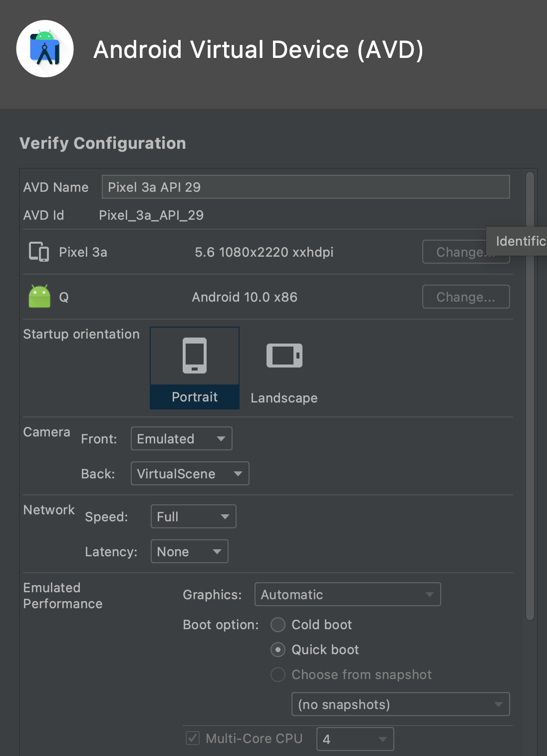Screen dimensions: 547x756
Task: Click the 'Verify Configuration' heading
Action: tap(103, 143)
